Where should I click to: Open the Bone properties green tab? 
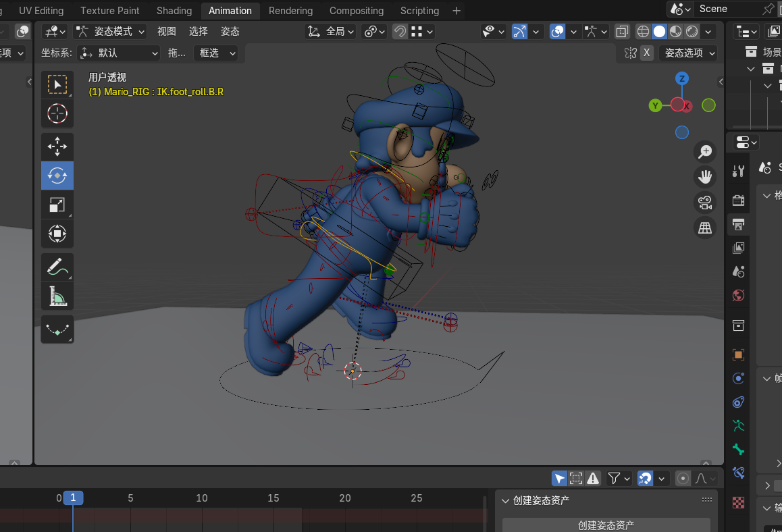(738, 449)
